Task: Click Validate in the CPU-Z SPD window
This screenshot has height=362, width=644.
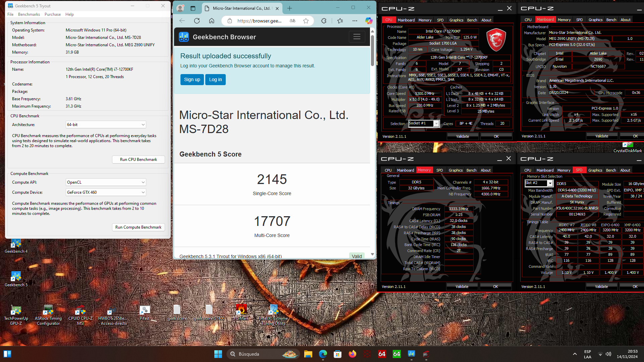Action: click(601, 287)
